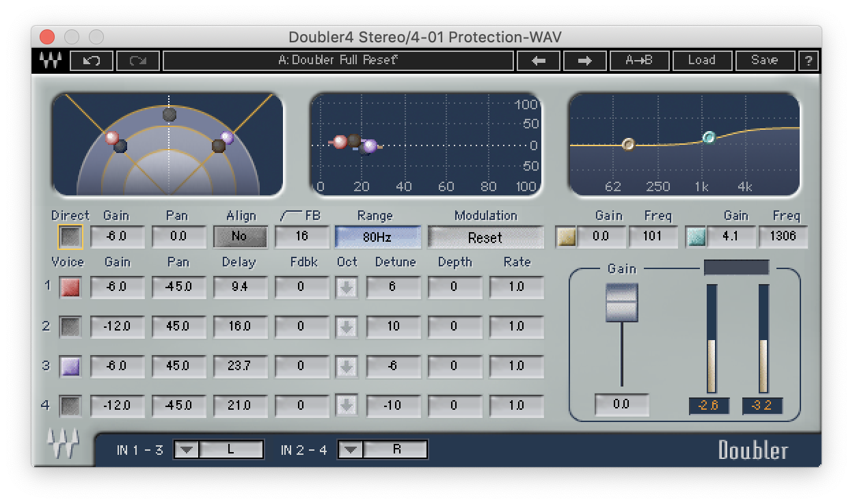This screenshot has width=853, height=504.
Task: Click the Load preset button
Action: coord(702,61)
